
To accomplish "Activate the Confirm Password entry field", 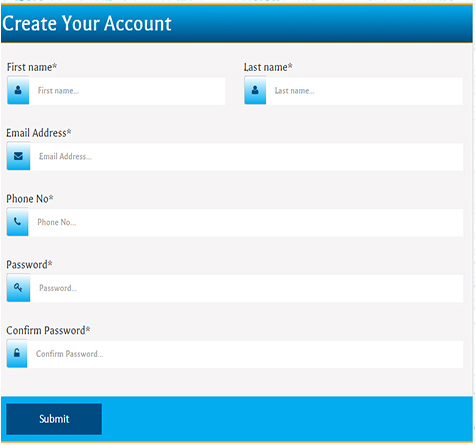I will [x=245, y=354].
